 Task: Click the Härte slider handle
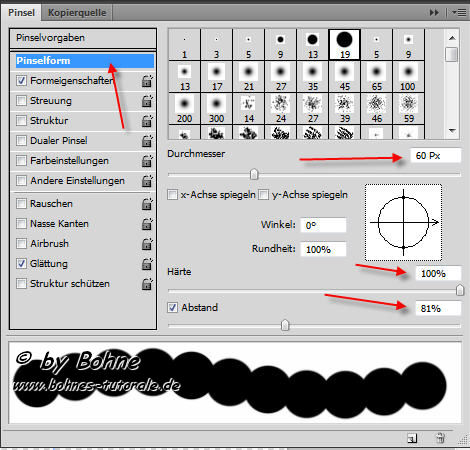tap(460, 290)
